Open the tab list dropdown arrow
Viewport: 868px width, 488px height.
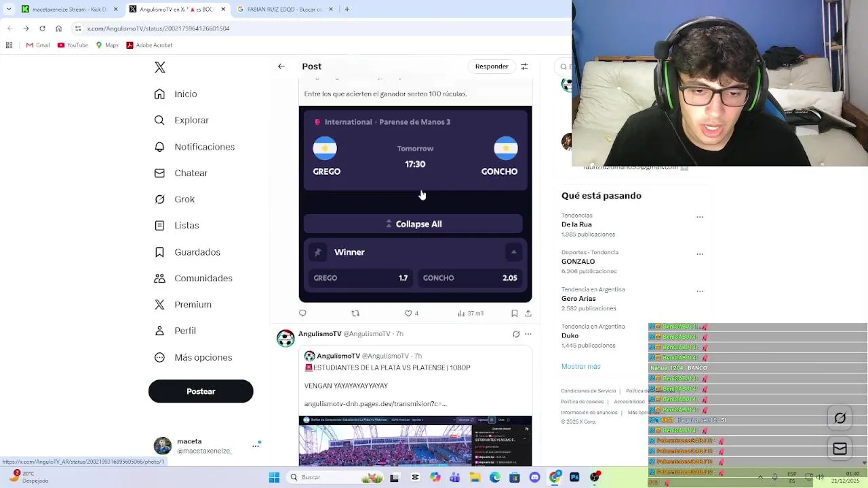click(x=8, y=9)
